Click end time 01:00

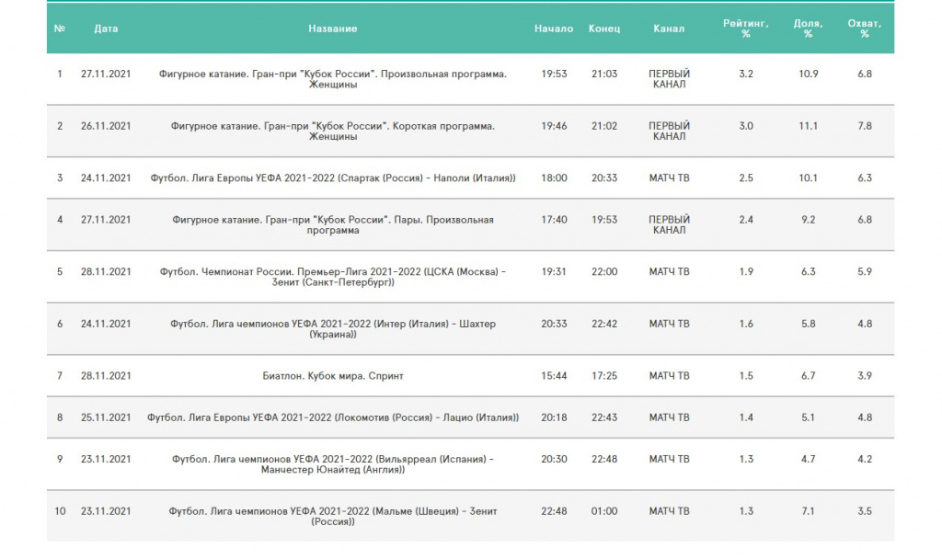(603, 510)
